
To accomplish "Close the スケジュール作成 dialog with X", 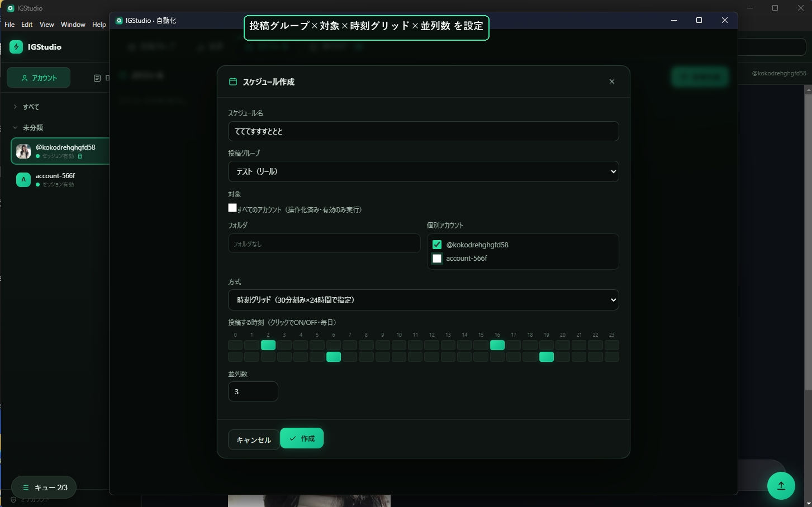I will coord(612,82).
